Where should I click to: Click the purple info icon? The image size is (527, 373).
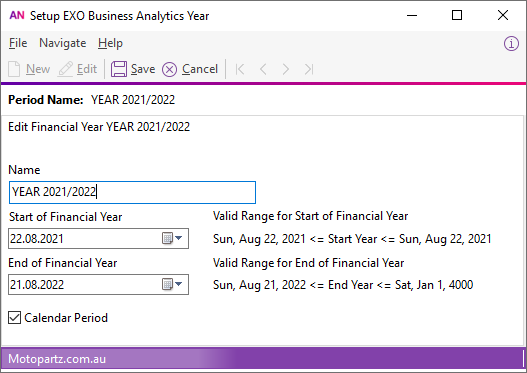click(x=511, y=44)
